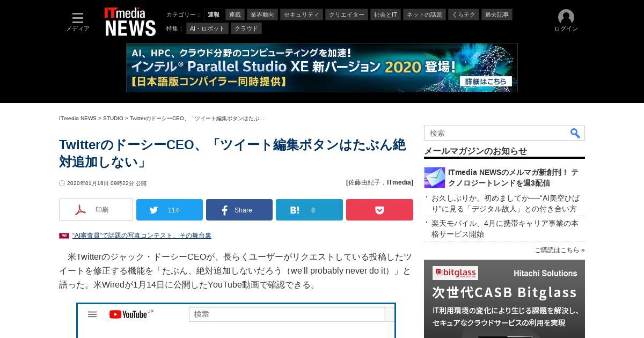The height and width of the screenshot is (338, 644).
Task: Click the login user avatar icon
Action: click(x=566, y=17)
